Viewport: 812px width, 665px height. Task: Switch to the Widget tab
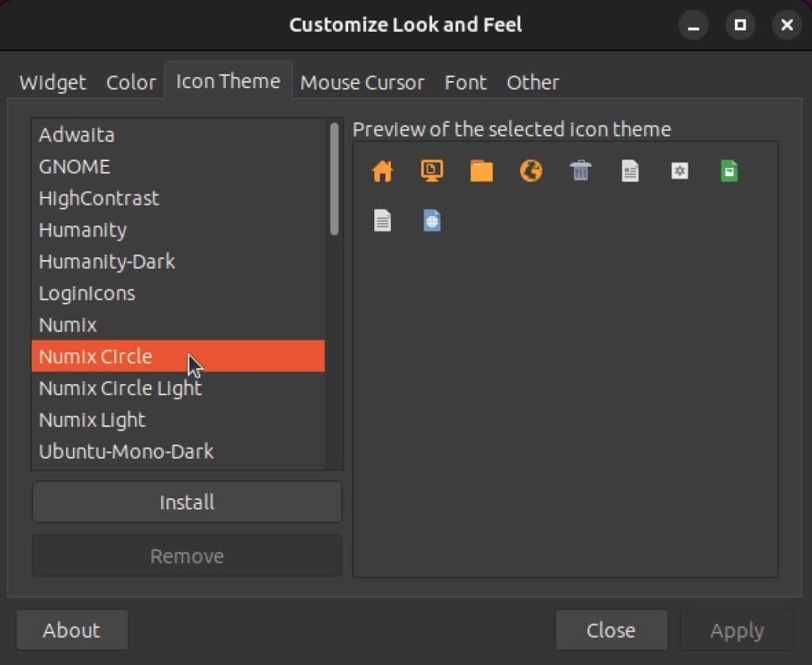(52, 83)
